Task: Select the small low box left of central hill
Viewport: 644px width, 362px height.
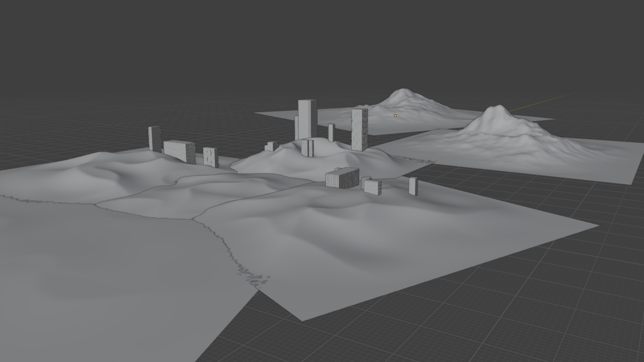Action: pos(271,146)
